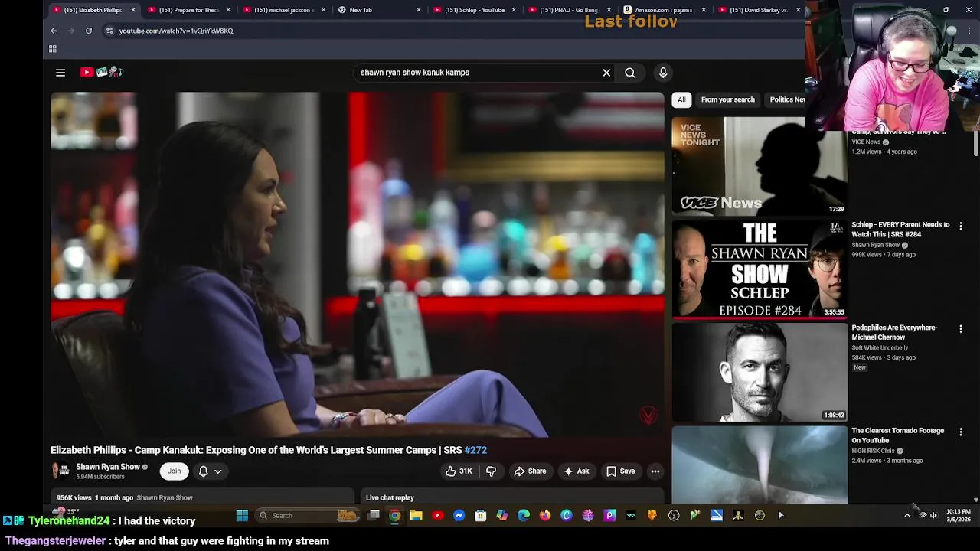The width and height of the screenshot is (980, 551).
Task: Switch to the Elizabeth Phillips tab
Action: (x=92, y=10)
